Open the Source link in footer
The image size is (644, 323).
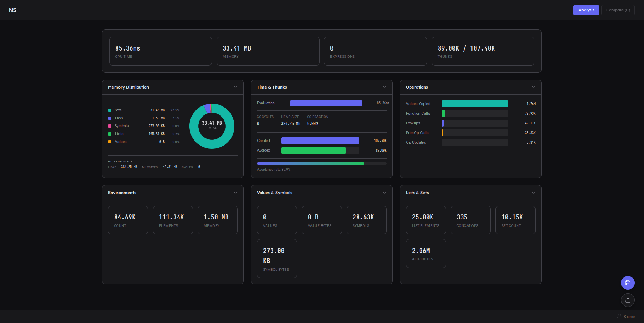pos(626,317)
